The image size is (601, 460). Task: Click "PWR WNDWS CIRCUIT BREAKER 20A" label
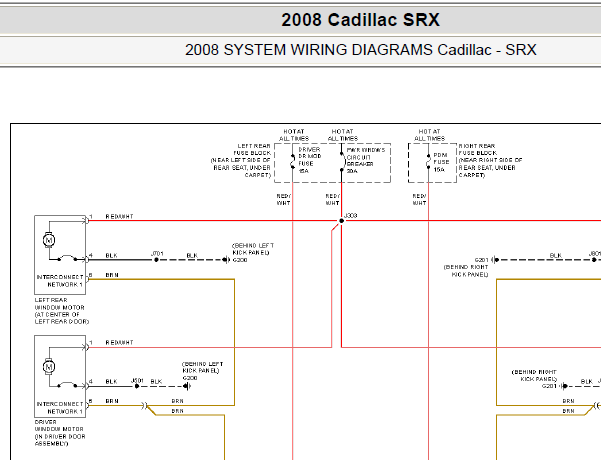point(366,160)
